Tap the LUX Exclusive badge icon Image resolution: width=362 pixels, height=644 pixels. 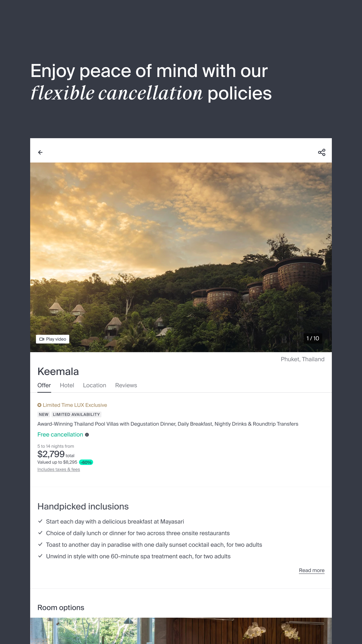tap(40, 405)
